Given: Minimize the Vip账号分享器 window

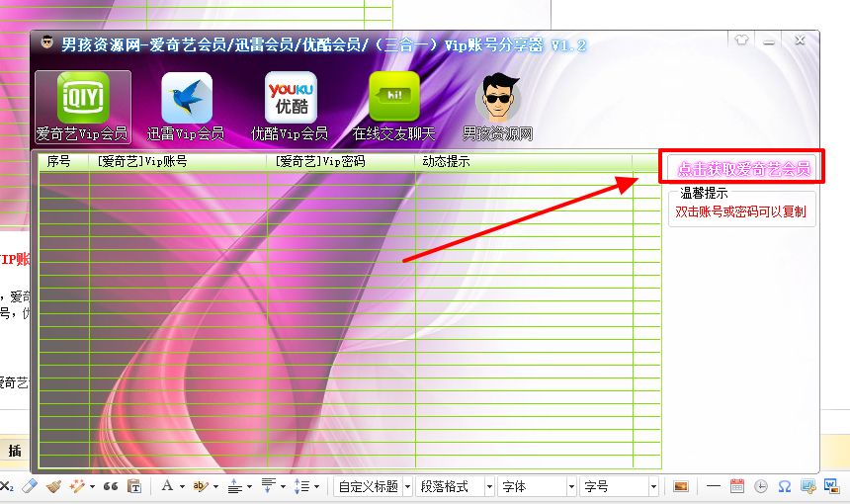Looking at the screenshot, I should click(769, 41).
